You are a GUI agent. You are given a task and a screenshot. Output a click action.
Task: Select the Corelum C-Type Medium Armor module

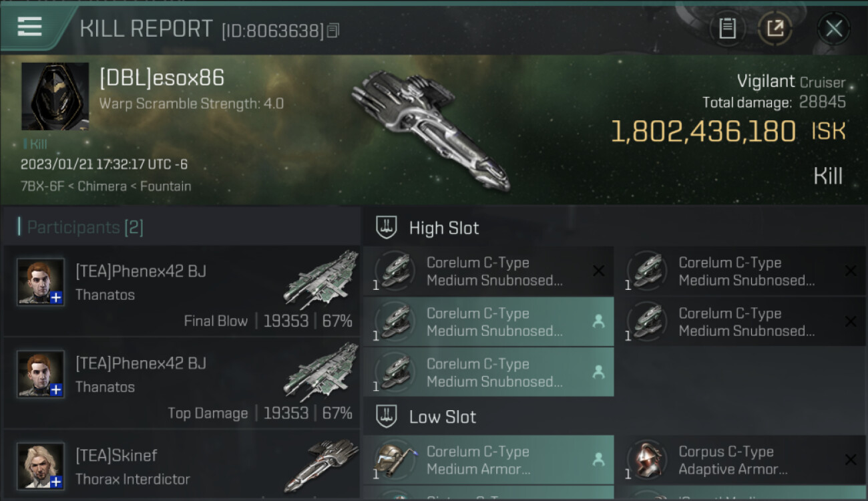(x=488, y=460)
